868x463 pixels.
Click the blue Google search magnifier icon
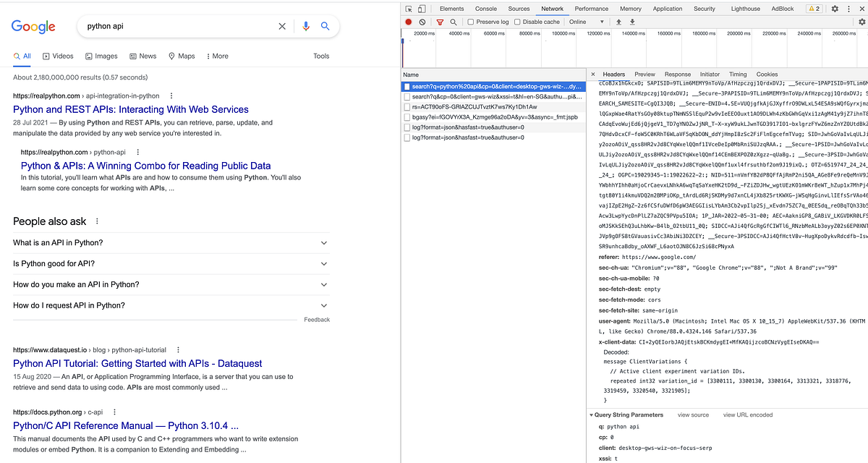coord(325,26)
